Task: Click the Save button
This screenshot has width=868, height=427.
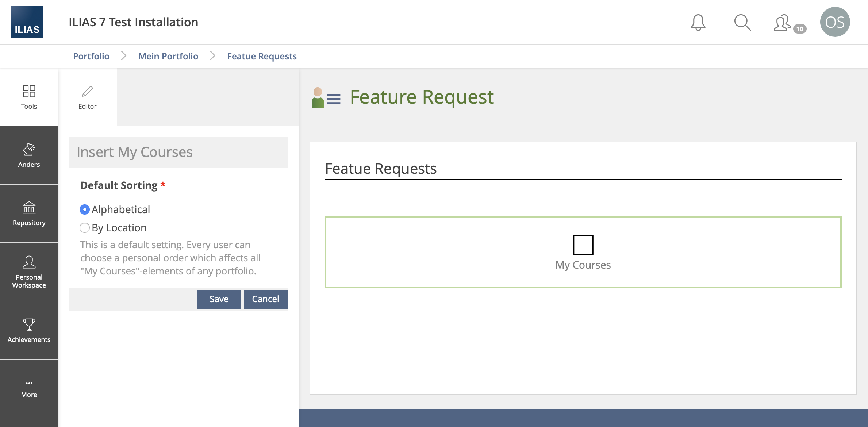Action: tap(219, 299)
